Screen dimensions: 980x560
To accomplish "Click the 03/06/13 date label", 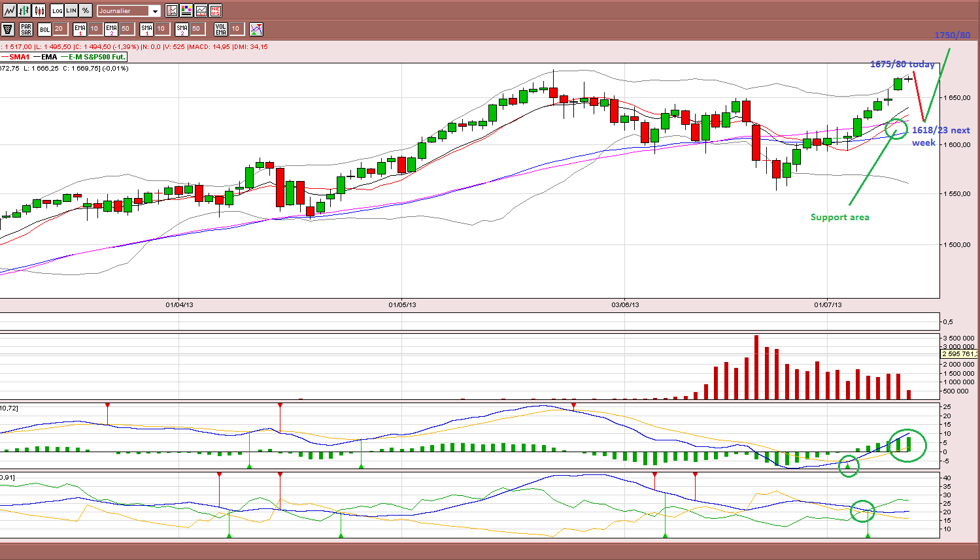I will [x=625, y=305].
